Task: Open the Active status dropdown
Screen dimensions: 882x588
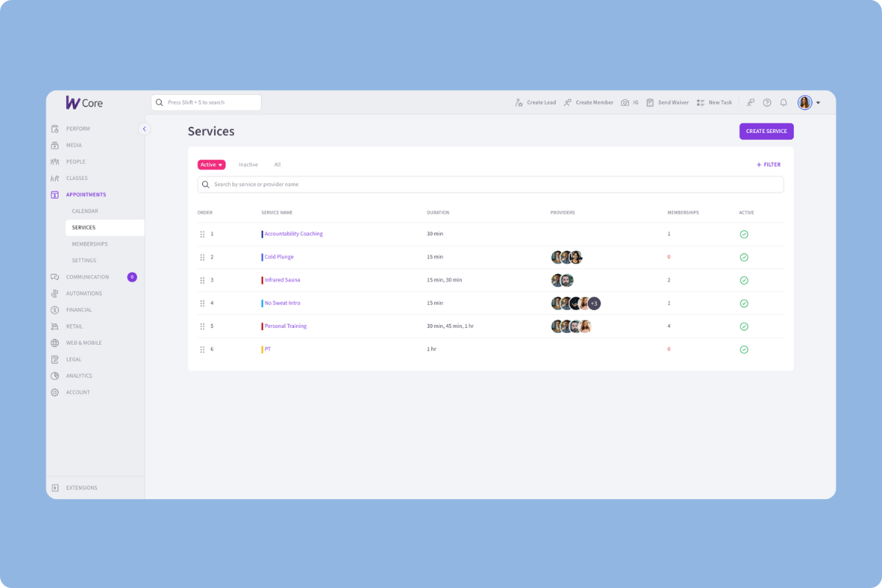Action: point(212,165)
